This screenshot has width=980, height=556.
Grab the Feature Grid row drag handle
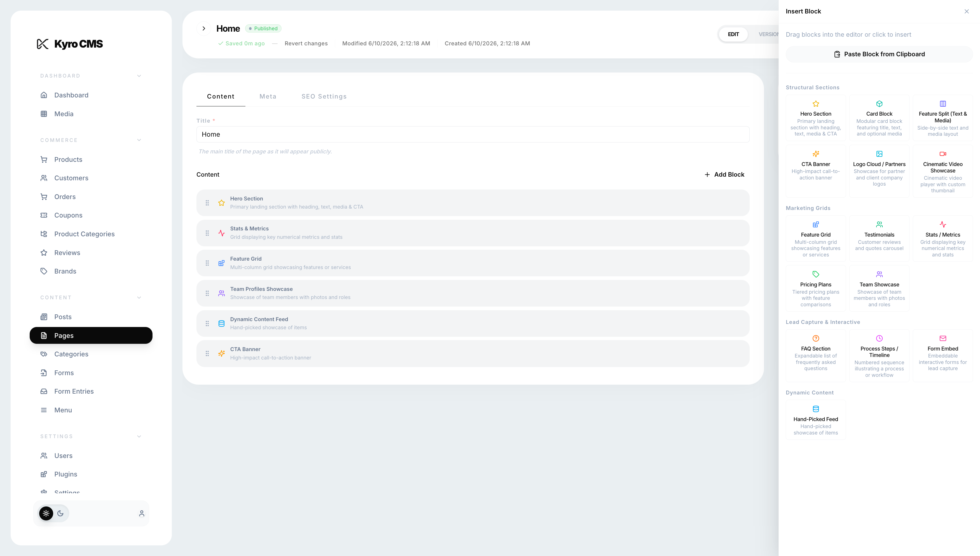[x=207, y=263]
